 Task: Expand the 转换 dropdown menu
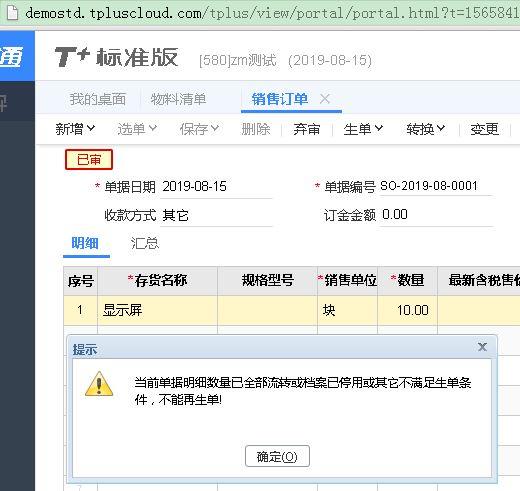(426, 129)
